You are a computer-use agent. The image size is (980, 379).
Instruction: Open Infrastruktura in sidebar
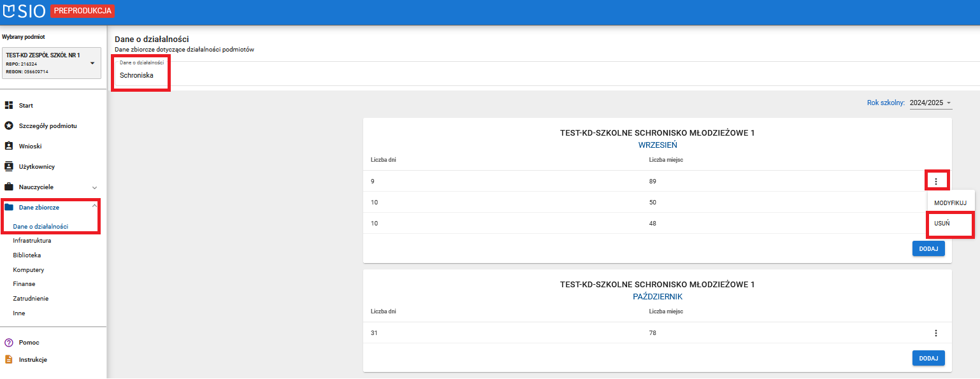tap(32, 241)
